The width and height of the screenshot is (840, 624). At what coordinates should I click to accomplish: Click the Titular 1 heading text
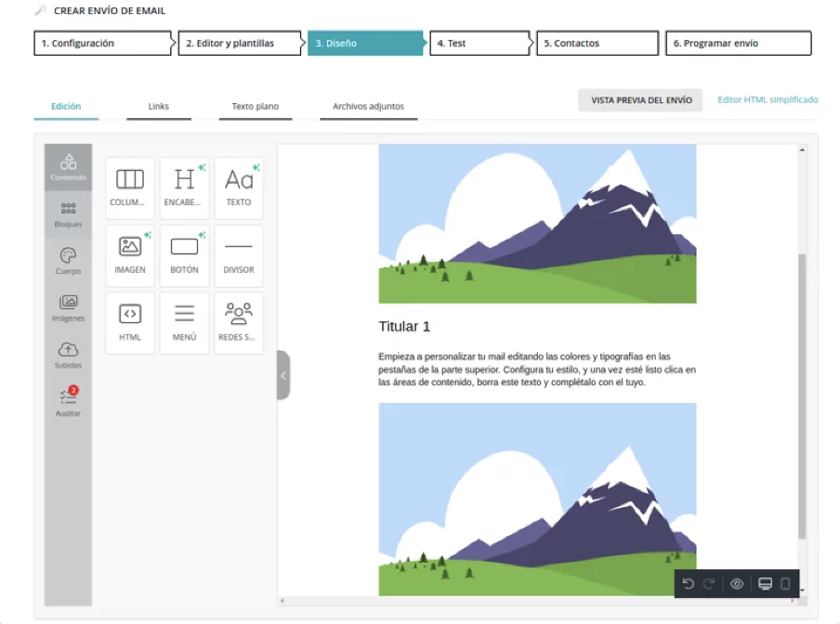coord(404,327)
